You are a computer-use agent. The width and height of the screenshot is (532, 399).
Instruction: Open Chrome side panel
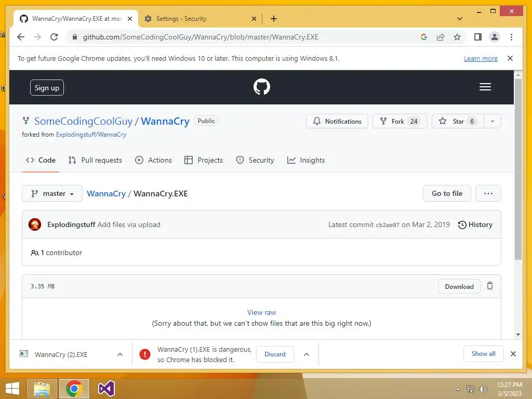[478, 37]
